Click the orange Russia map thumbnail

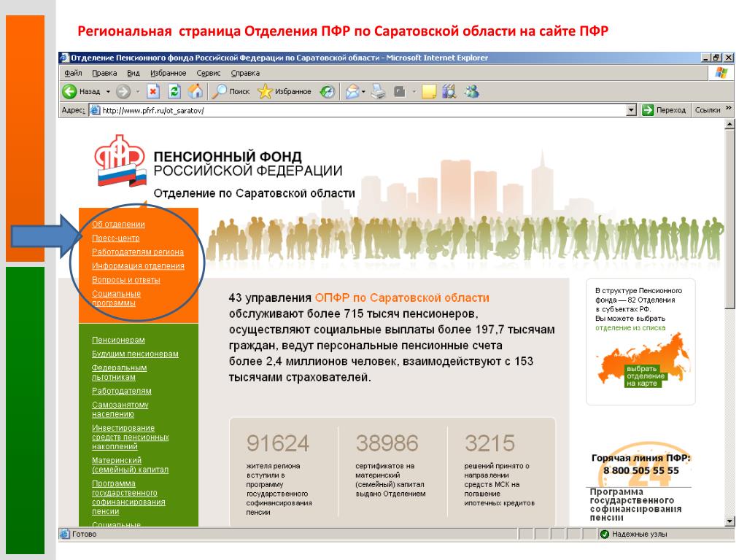(x=643, y=359)
